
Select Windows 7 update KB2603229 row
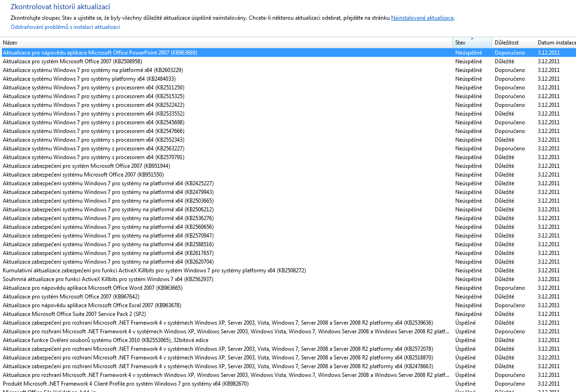coord(288,70)
